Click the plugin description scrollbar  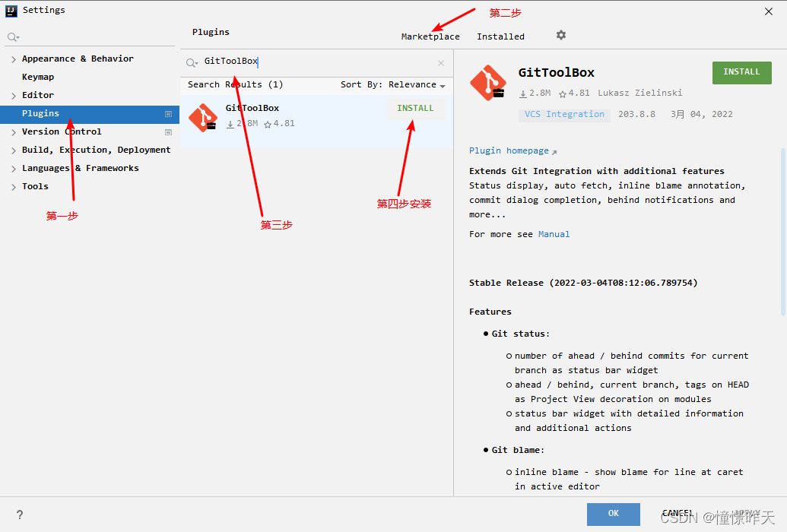point(782,231)
